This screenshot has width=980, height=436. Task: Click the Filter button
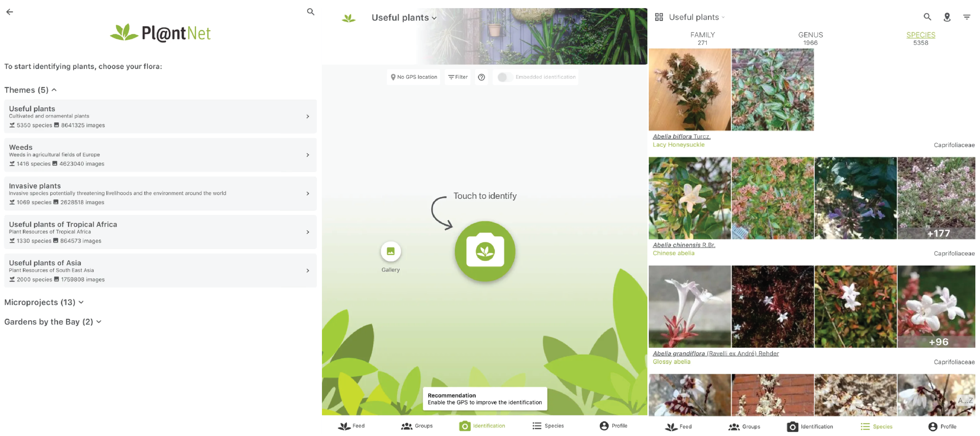point(458,77)
